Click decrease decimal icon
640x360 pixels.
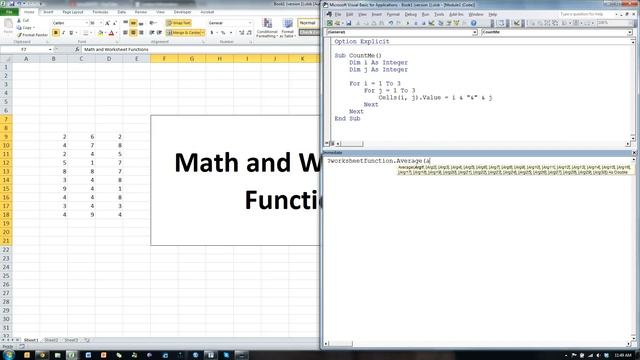pyautogui.click(x=249, y=33)
